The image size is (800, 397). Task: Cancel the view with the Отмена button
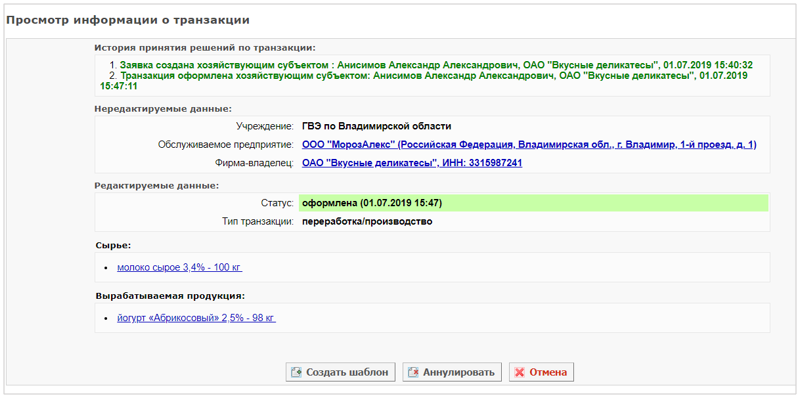click(x=542, y=372)
